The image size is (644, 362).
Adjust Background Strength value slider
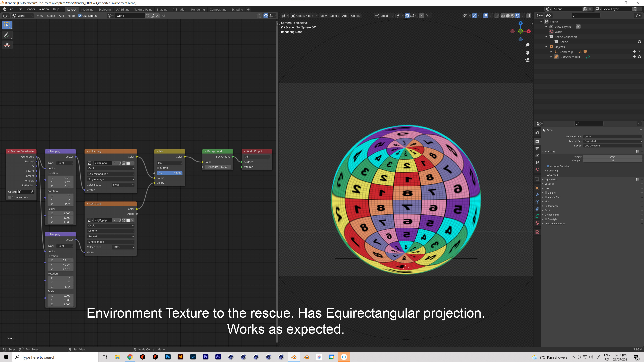click(218, 167)
